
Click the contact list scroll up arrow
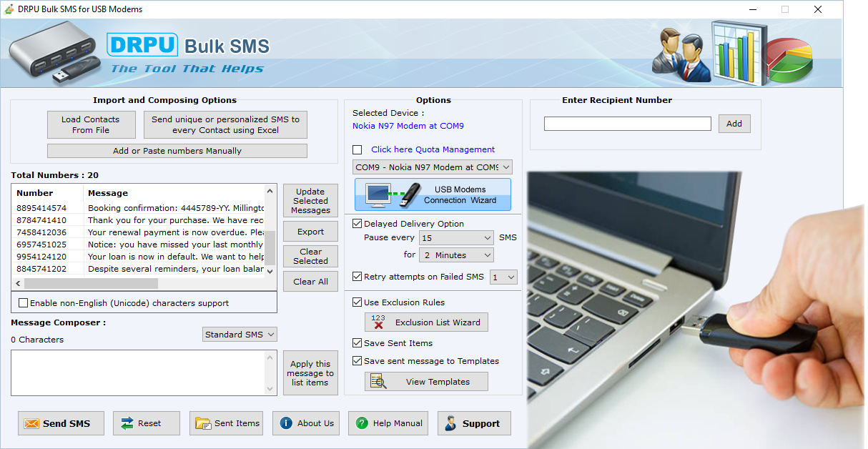click(x=270, y=191)
